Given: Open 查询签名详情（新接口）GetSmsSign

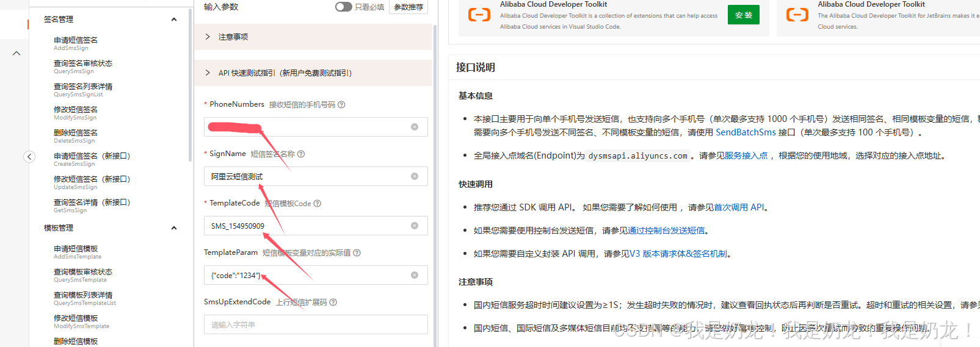Looking at the screenshot, I should pyautogui.click(x=92, y=206).
